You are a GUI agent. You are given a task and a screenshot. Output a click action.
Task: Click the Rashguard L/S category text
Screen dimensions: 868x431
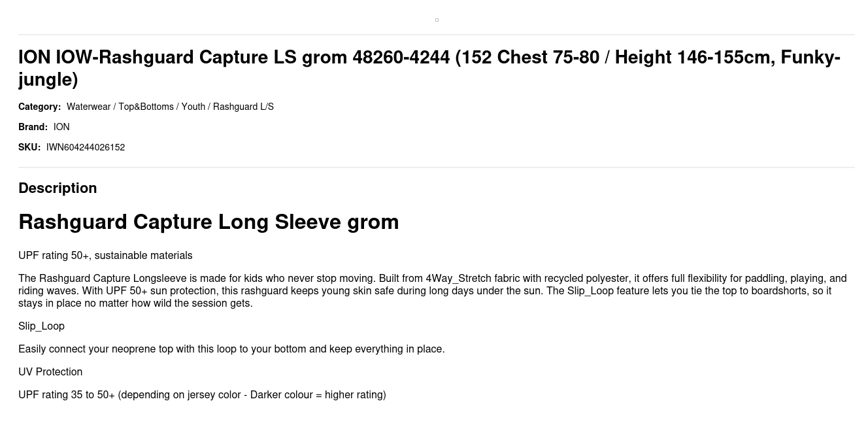pyautogui.click(x=243, y=107)
